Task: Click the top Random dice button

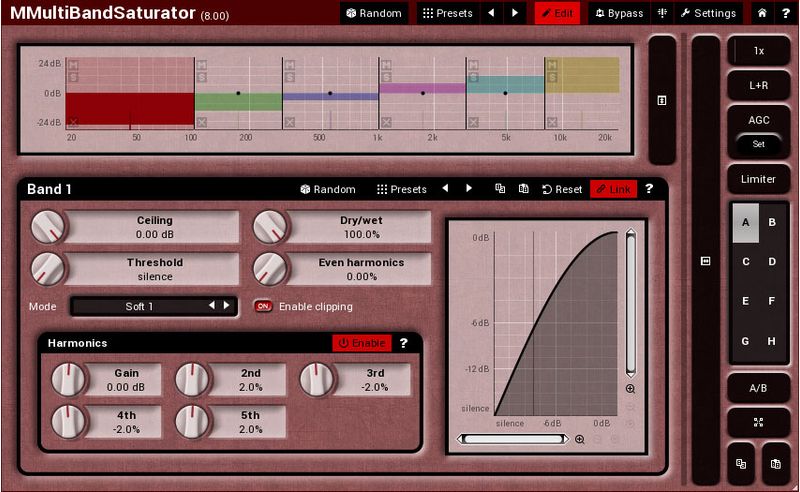Action: pos(374,13)
